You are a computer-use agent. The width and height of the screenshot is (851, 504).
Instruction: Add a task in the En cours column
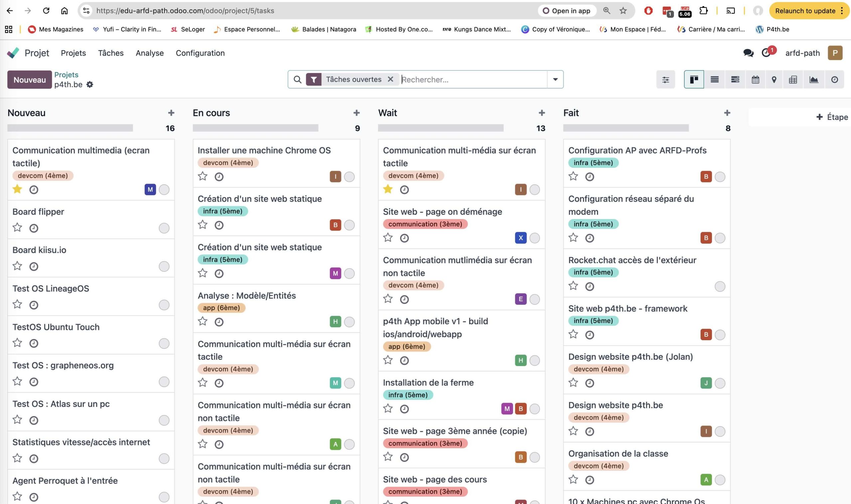356,113
